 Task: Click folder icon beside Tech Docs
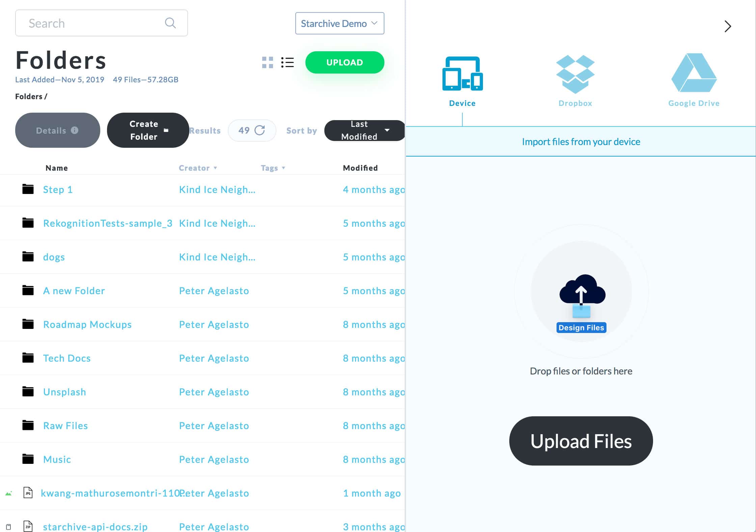coord(28,358)
